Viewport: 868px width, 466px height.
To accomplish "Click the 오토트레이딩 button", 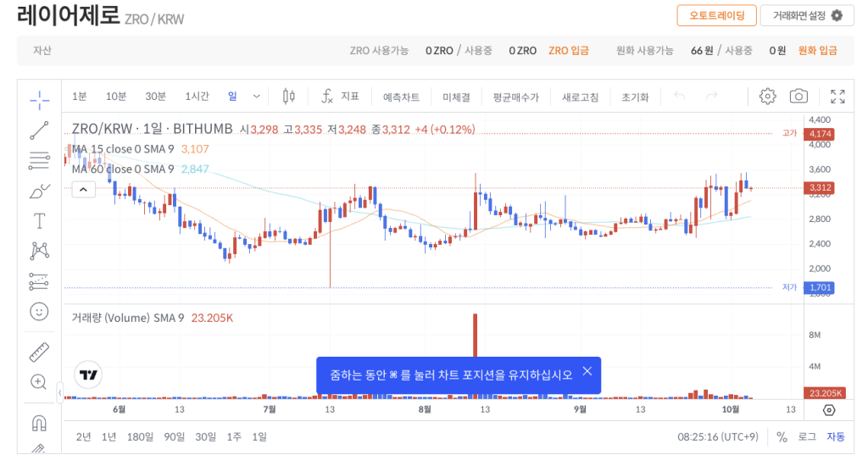I will 716,15.
